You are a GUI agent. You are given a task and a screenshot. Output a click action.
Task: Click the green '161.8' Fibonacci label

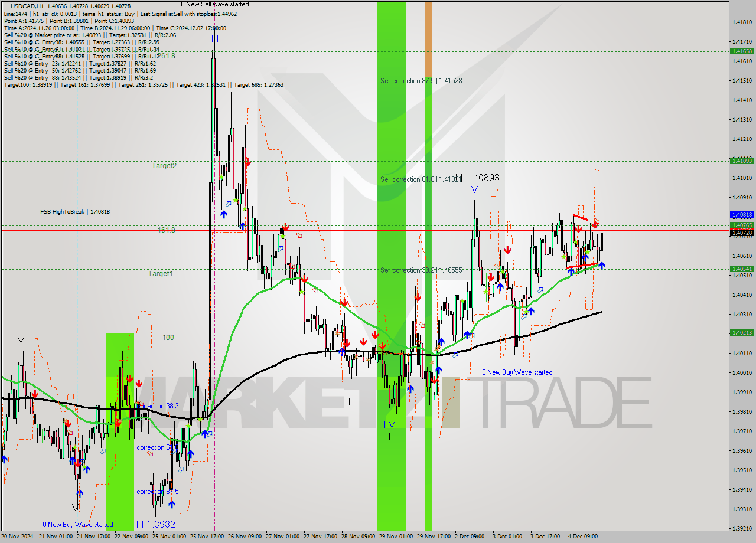(x=166, y=230)
